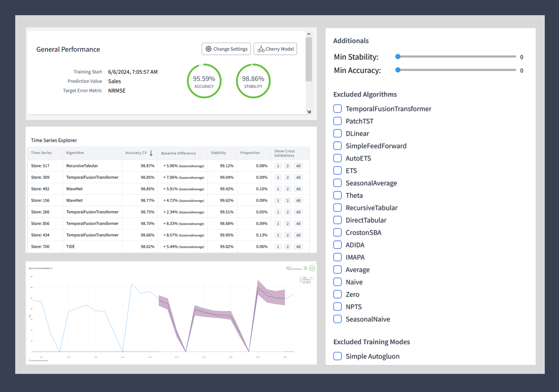Click the resize handle in General Performance panel
The height and width of the screenshot is (392, 559).
tap(309, 112)
